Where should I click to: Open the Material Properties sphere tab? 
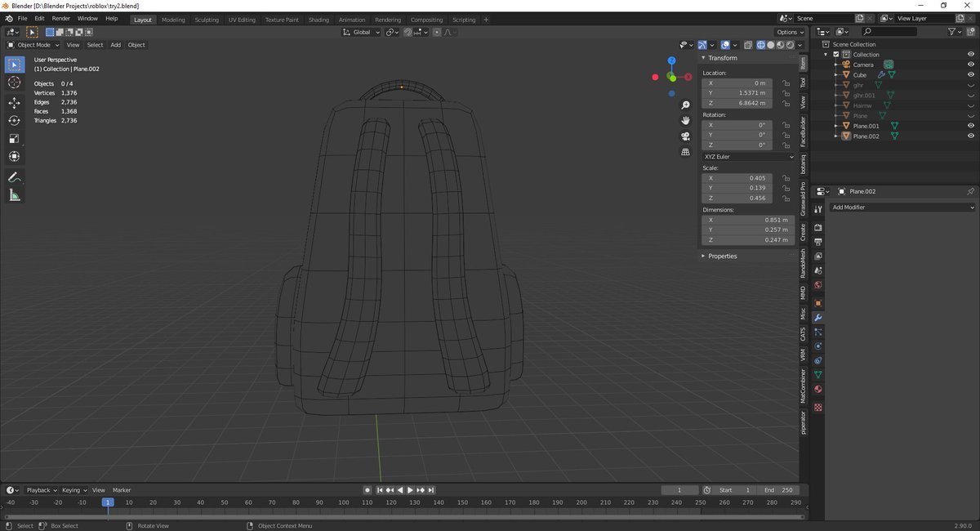[x=817, y=389]
